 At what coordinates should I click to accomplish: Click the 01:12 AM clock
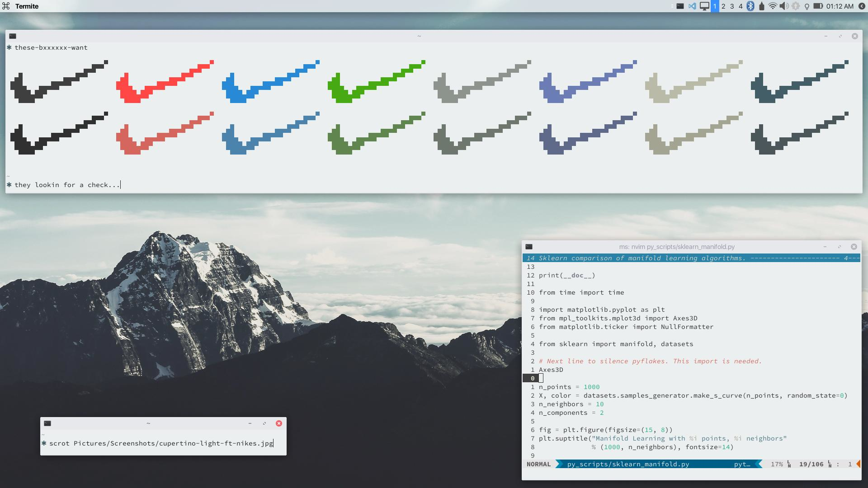(x=840, y=6)
